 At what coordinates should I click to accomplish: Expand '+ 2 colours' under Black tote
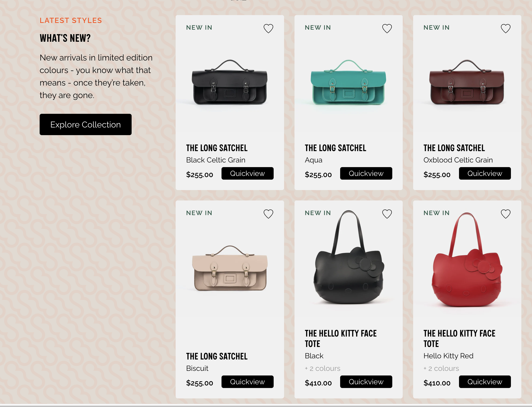click(323, 368)
